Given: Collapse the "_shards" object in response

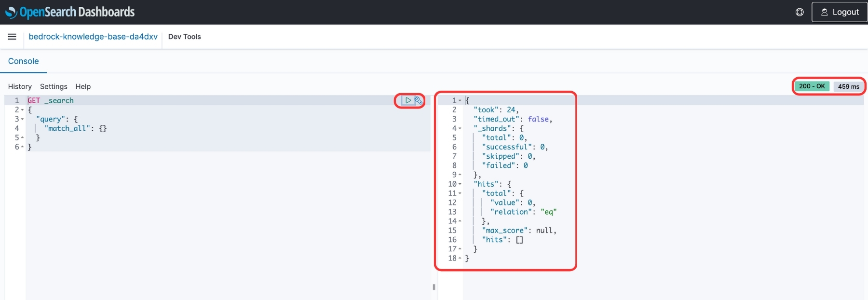Looking at the screenshot, I should 460,128.
